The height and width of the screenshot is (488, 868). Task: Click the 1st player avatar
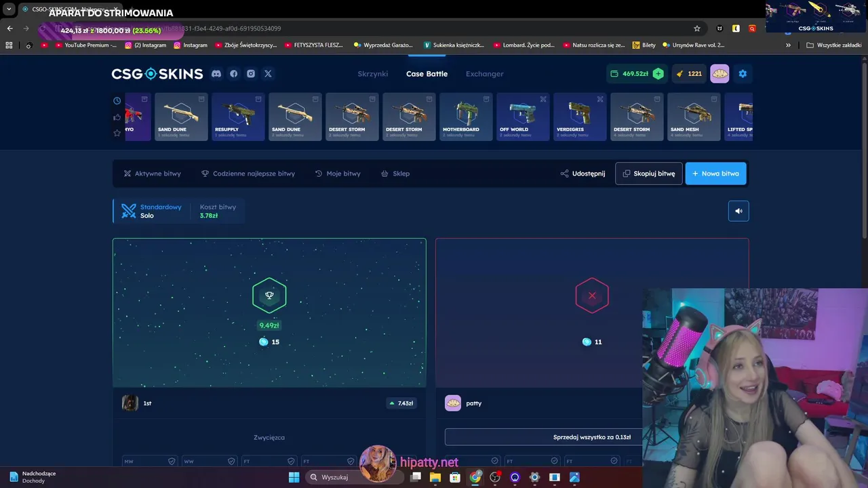(x=130, y=403)
